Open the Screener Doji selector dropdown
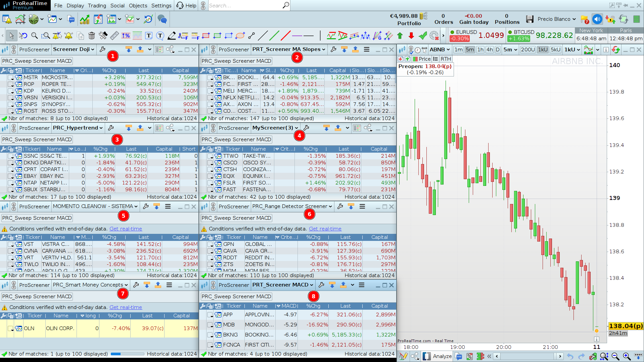Image resolution: width=644 pixels, height=362 pixels. (74, 50)
